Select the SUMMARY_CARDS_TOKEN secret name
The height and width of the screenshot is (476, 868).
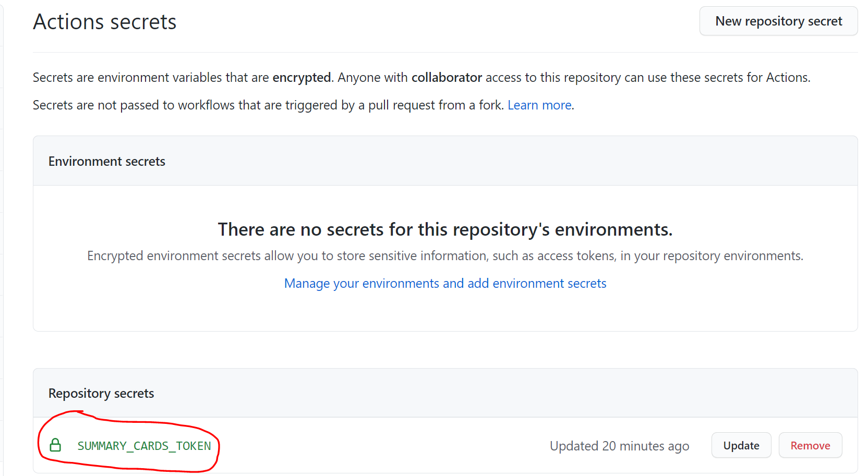144,446
